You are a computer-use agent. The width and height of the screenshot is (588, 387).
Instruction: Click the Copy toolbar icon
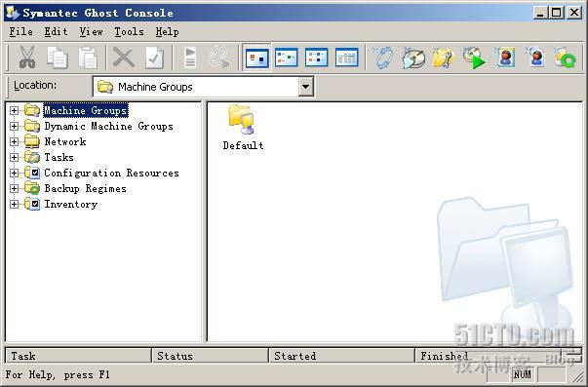pyautogui.click(x=57, y=58)
